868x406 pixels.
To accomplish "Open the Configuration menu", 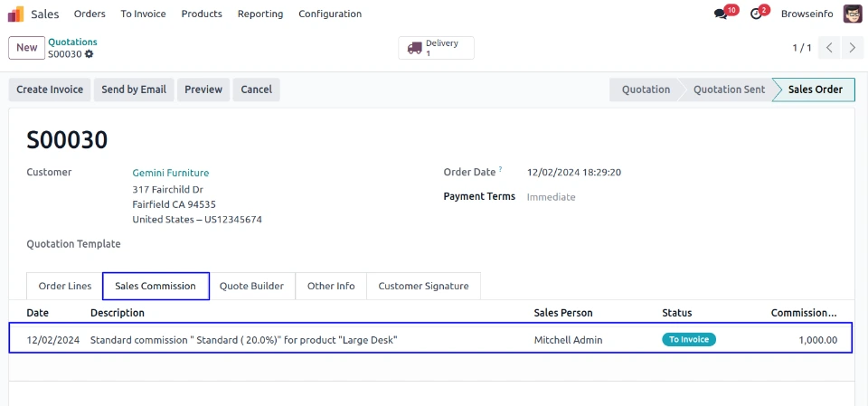I will tap(330, 14).
